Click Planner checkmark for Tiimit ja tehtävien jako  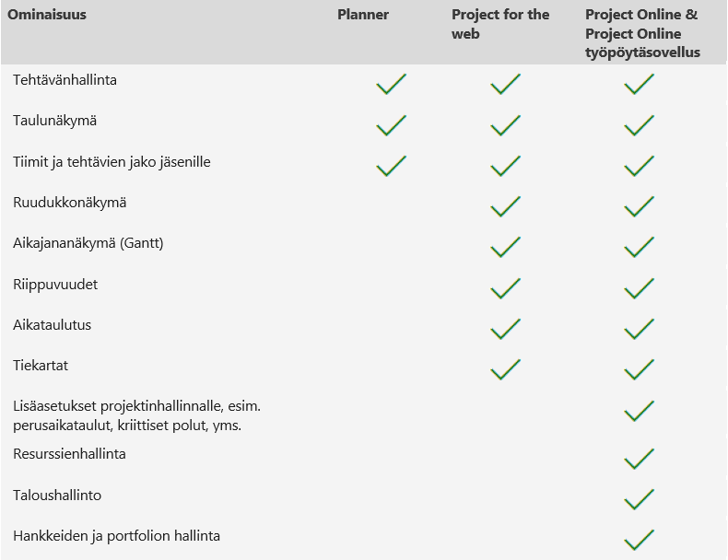[x=391, y=166]
